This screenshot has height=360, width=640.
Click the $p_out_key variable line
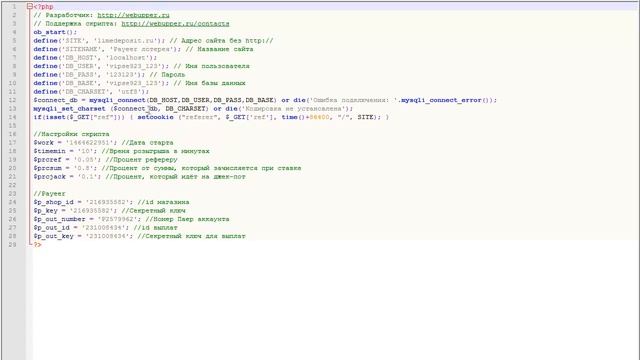pos(140,236)
